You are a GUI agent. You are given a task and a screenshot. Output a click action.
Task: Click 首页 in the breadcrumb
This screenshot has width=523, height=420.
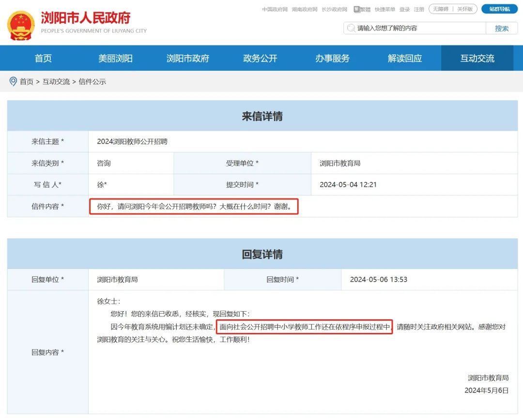pos(27,82)
